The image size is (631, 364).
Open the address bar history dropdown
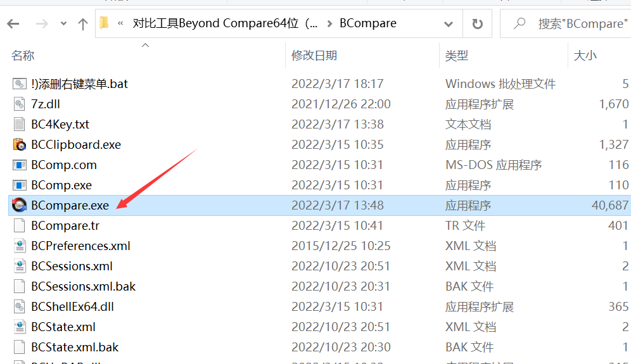(449, 24)
